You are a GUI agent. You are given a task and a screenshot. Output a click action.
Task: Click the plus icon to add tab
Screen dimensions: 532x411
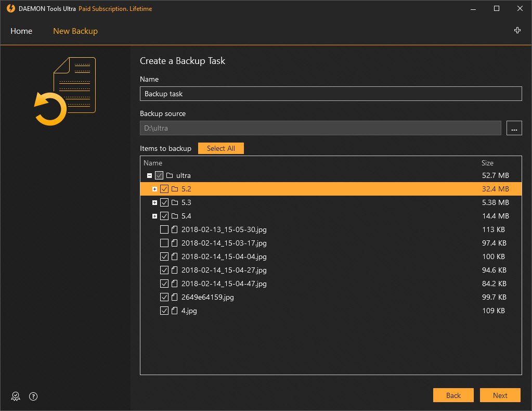coord(517,31)
